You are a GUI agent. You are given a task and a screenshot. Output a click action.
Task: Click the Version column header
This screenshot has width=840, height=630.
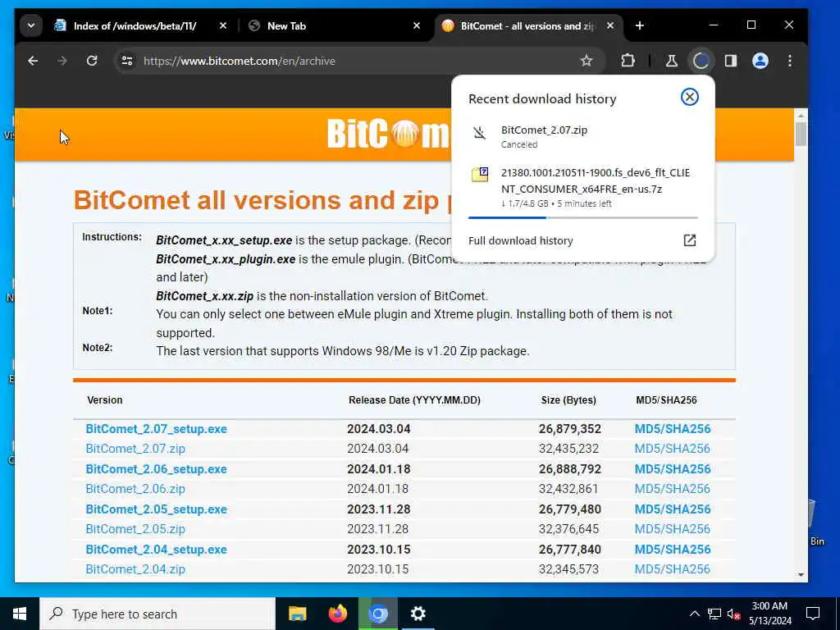coord(104,400)
